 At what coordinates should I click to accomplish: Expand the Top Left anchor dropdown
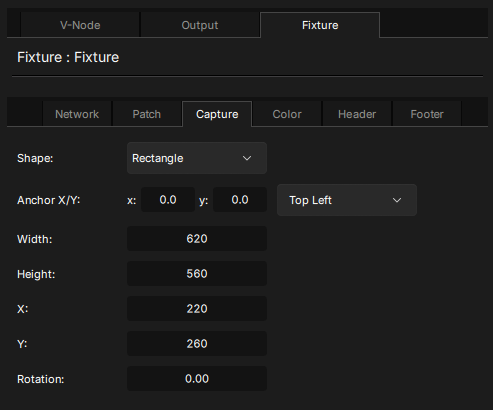347,200
